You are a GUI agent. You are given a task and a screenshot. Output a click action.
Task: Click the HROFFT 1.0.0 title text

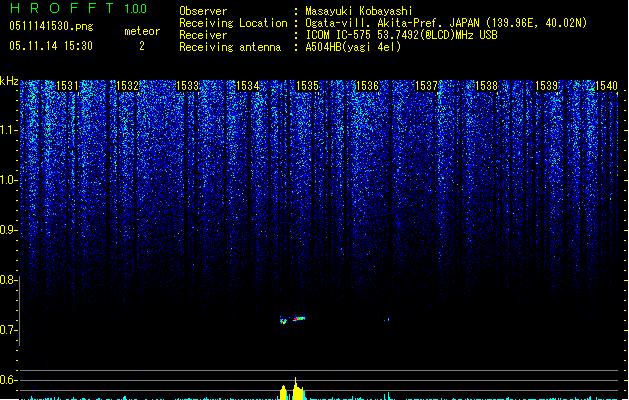point(79,8)
